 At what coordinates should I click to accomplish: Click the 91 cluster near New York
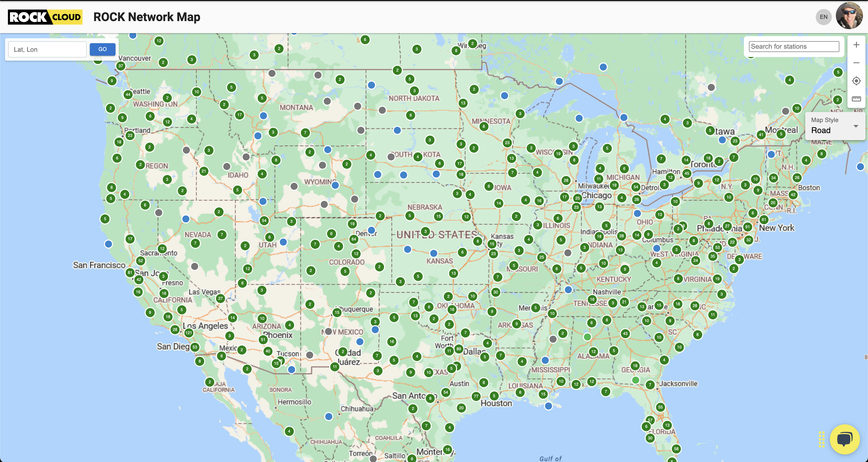tap(747, 227)
